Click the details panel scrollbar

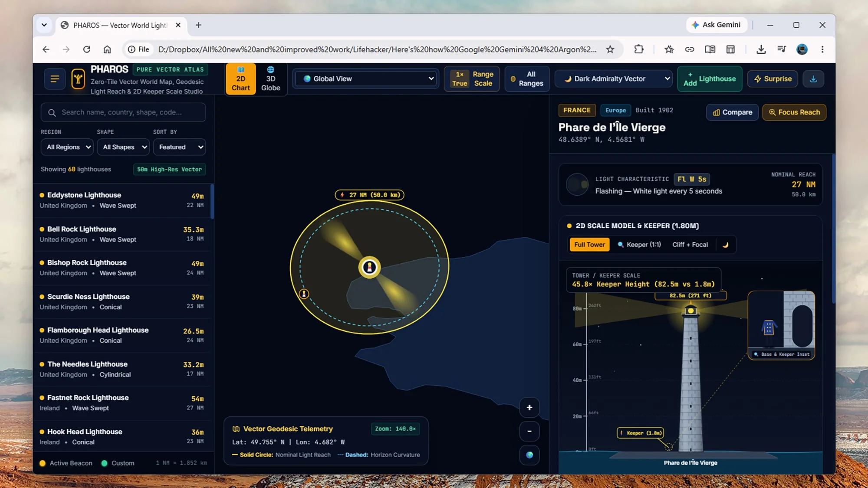point(833,229)
